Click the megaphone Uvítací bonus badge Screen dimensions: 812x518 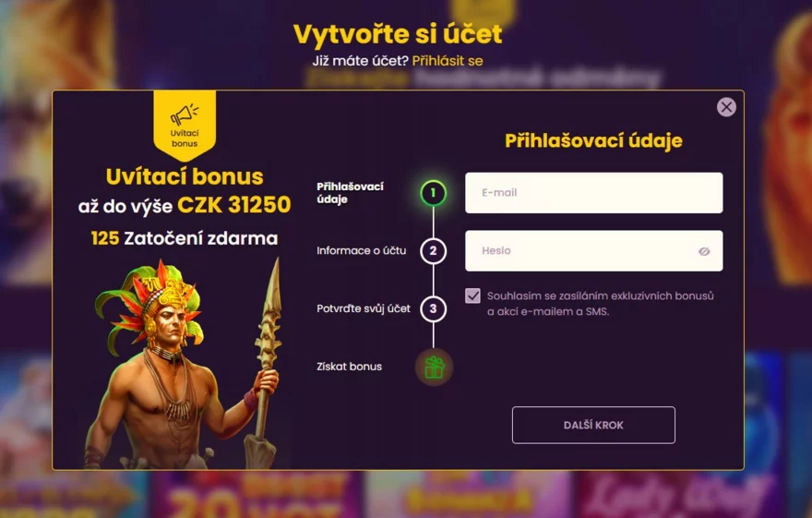pos(185,126)
